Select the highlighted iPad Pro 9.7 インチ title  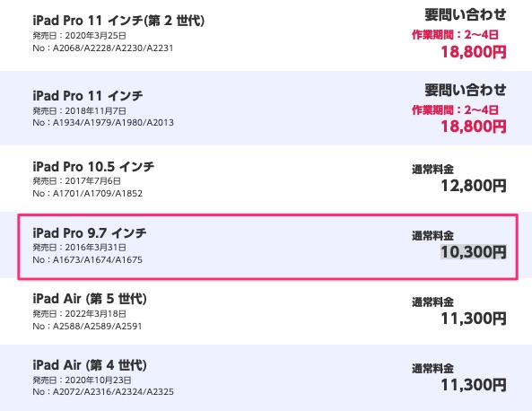(90, 233)
